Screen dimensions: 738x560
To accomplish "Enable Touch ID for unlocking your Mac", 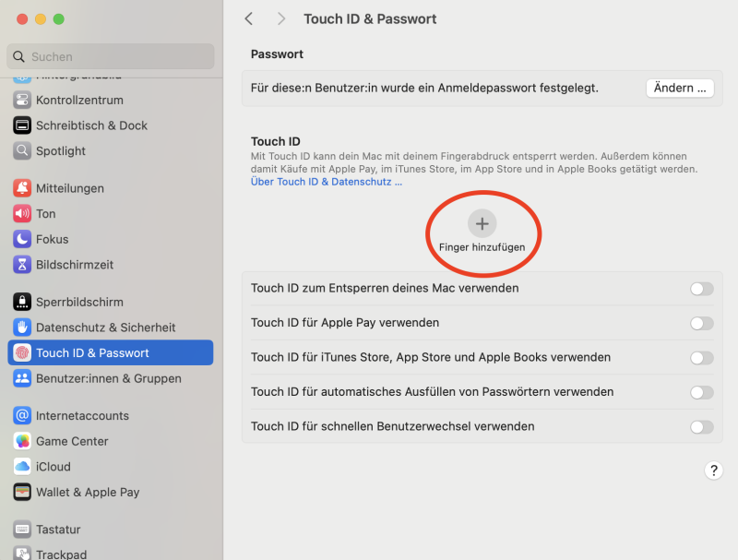I will (x=701, y=289).
